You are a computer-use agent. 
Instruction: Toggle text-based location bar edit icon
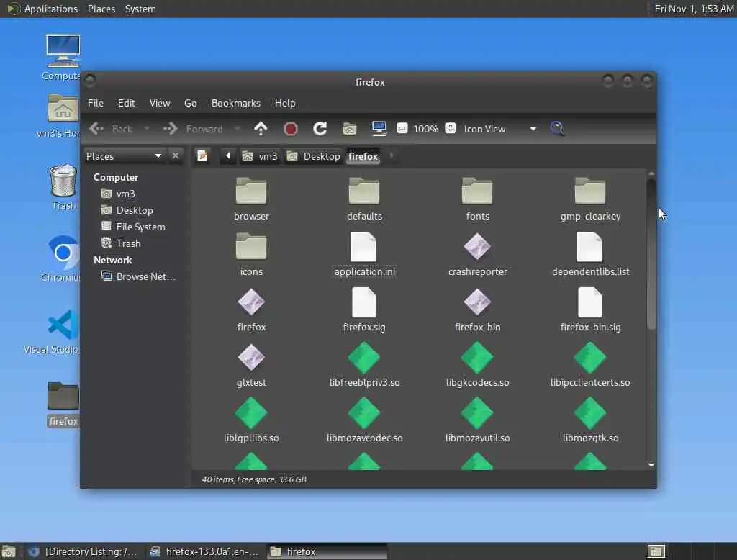click(x=202, y=156)
